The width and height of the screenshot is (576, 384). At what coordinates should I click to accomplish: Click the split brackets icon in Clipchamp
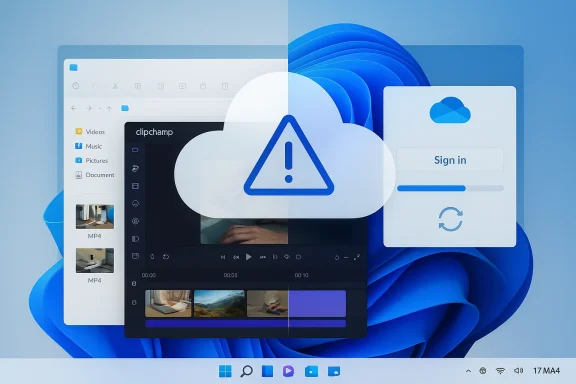tap(275, 257)
